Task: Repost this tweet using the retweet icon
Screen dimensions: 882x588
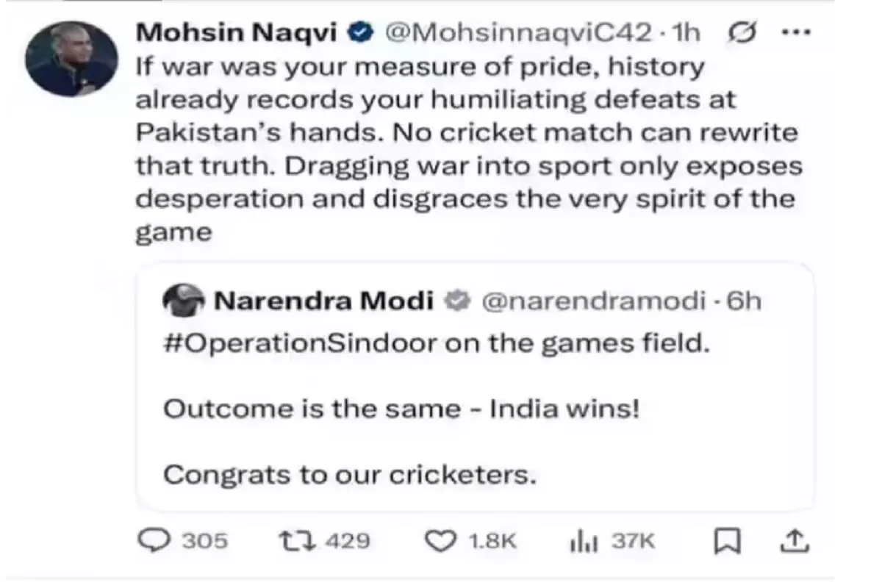Action: click(296, 542)
